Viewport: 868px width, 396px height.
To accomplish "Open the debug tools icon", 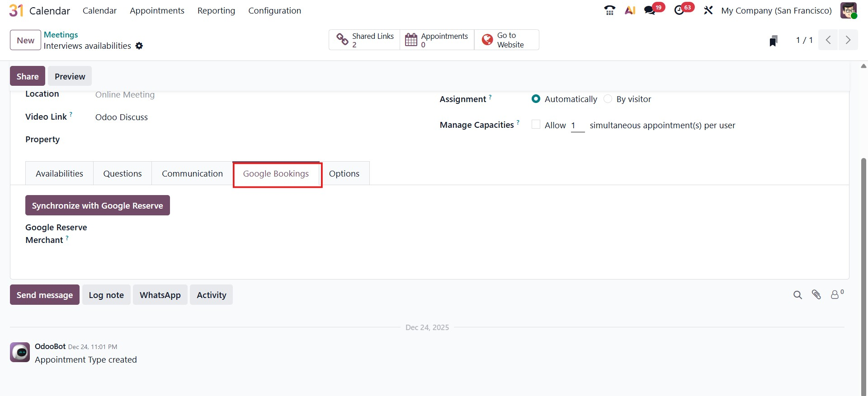I will (708, 10).
